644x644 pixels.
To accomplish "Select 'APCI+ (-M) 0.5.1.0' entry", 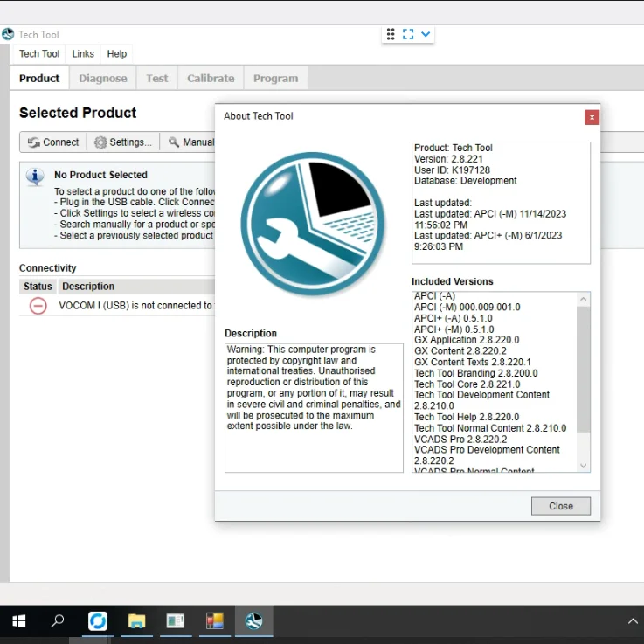I will coord(454,329).
